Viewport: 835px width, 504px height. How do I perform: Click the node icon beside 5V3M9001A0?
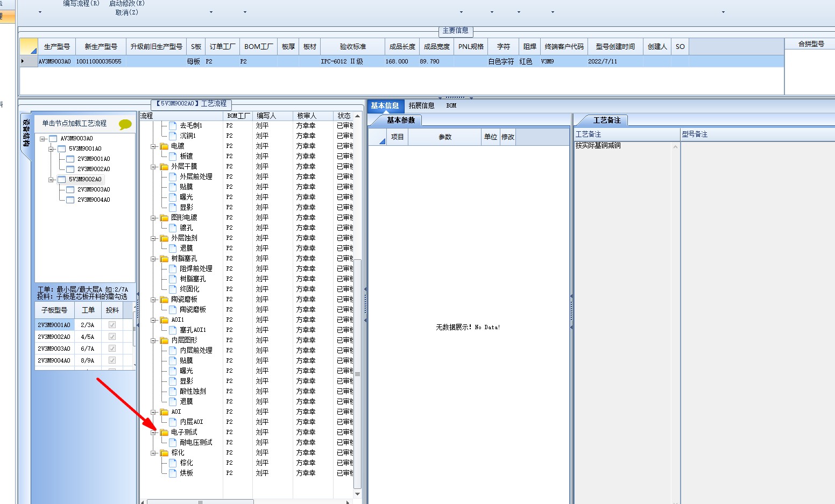[61, 149]
